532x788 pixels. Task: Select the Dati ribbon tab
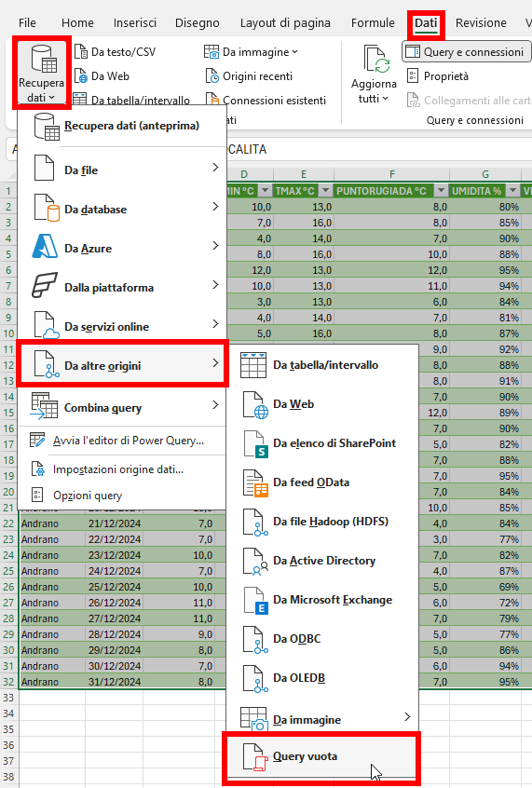pyautogui.click(x=426, y=23)
